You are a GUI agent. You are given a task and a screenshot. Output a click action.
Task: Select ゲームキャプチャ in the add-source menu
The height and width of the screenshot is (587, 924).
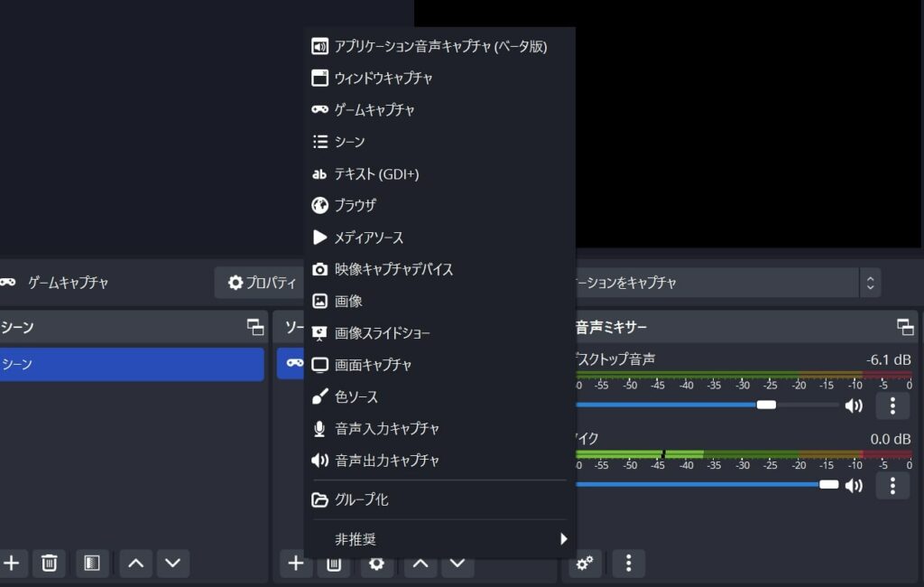point(439,110)
